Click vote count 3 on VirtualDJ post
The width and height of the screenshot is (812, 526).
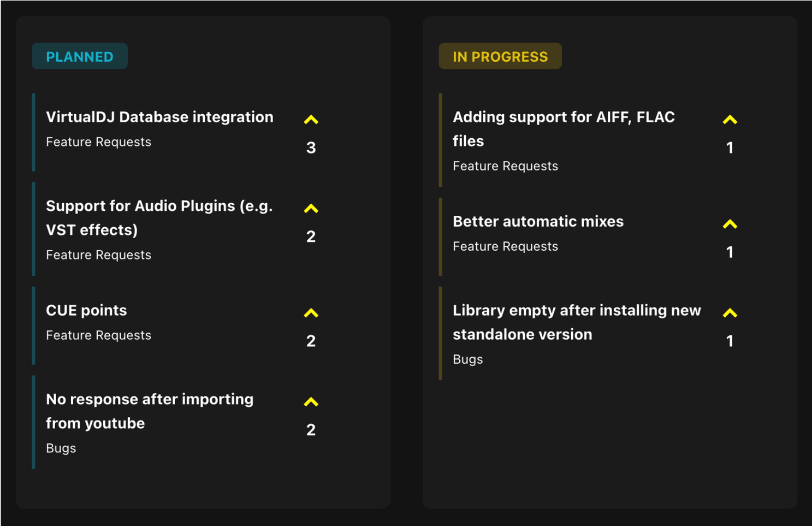tap(311, 147)
